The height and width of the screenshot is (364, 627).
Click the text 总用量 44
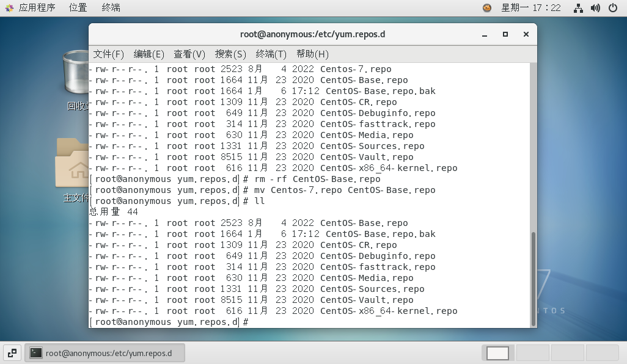click(x=114, y=212)
